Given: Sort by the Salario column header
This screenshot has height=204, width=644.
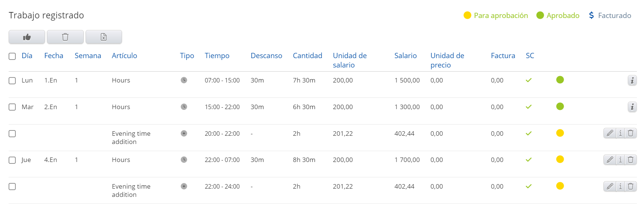Looking at the screenshot, I should coord(406,55).
